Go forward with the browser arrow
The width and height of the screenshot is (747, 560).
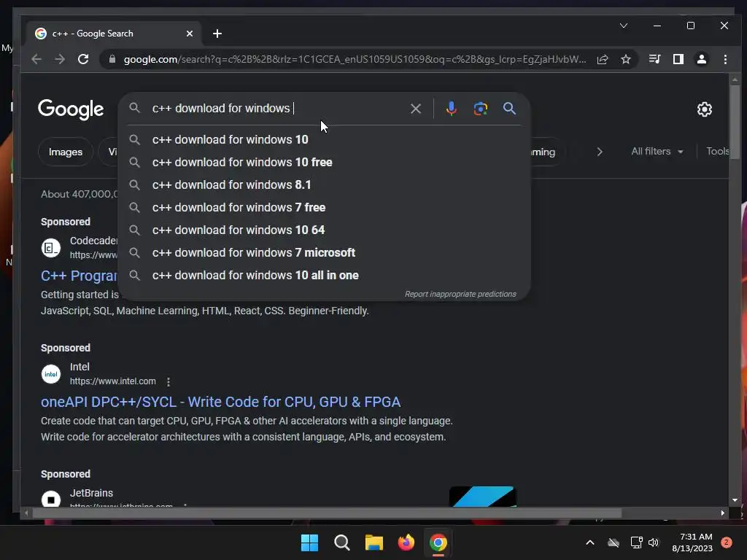click(x=60, y=59)
